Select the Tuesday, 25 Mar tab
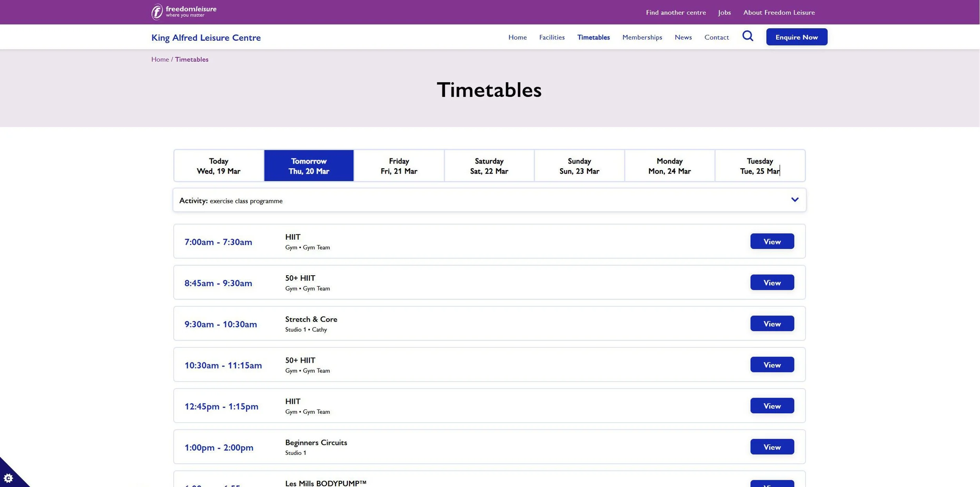 pos(759,166)
